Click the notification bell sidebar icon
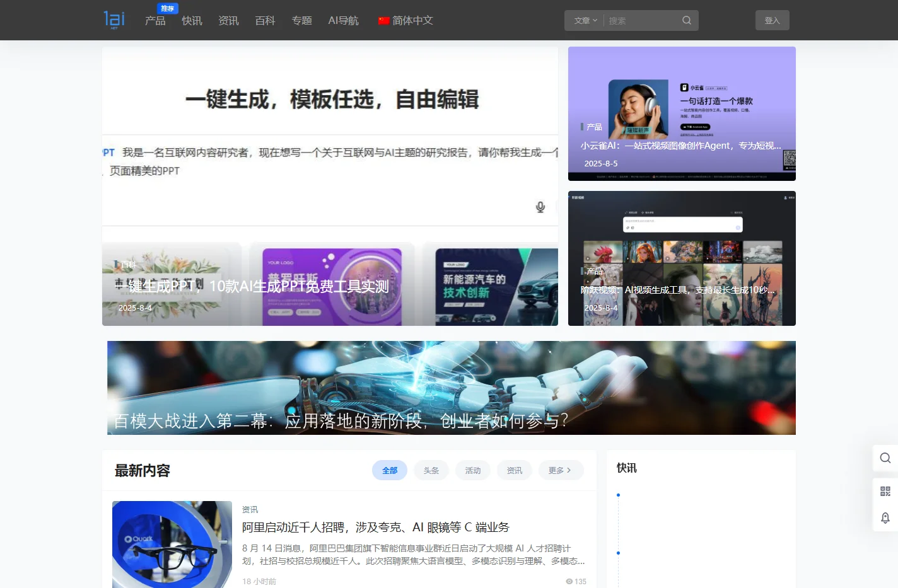898x588 pixels. click(885, 517)
